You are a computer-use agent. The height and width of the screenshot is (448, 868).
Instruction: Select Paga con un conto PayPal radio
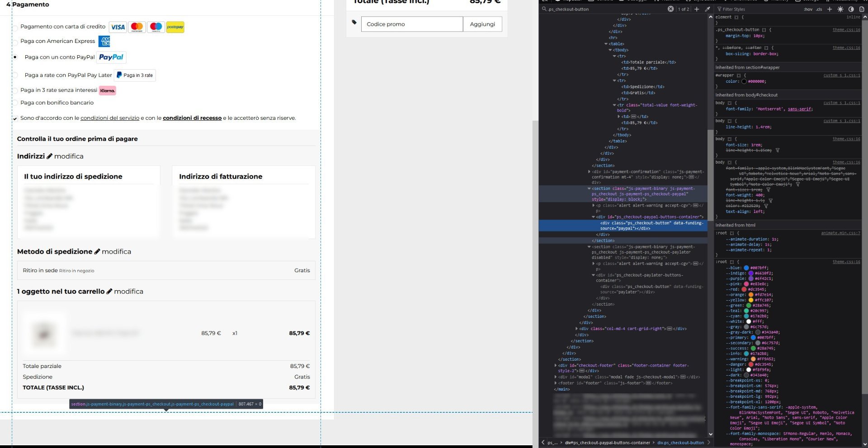coord(15,57)
